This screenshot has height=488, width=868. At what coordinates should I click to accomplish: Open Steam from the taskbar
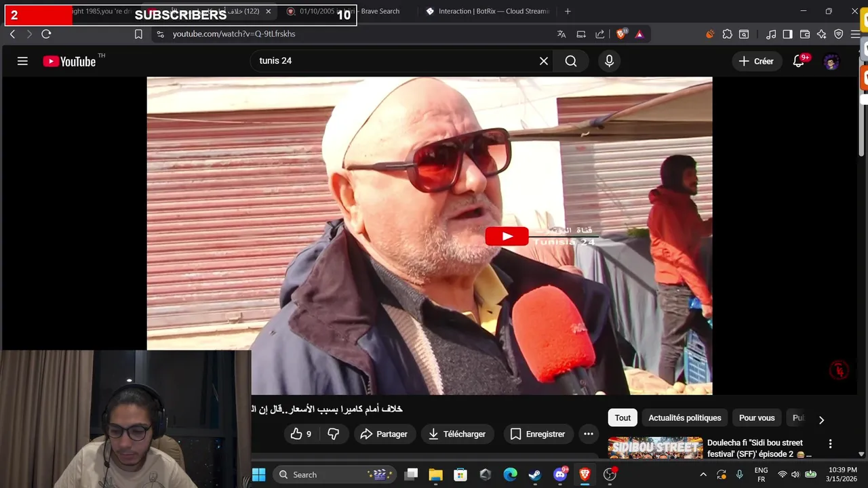[x=535, y=474]
